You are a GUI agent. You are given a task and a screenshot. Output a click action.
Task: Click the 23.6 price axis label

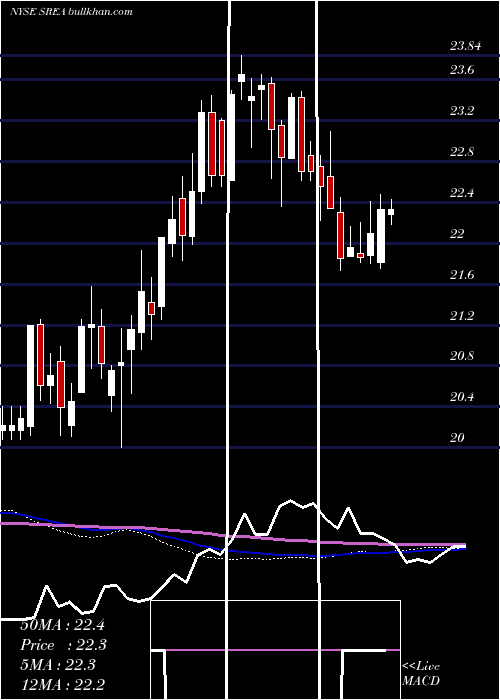click(462, 70)
